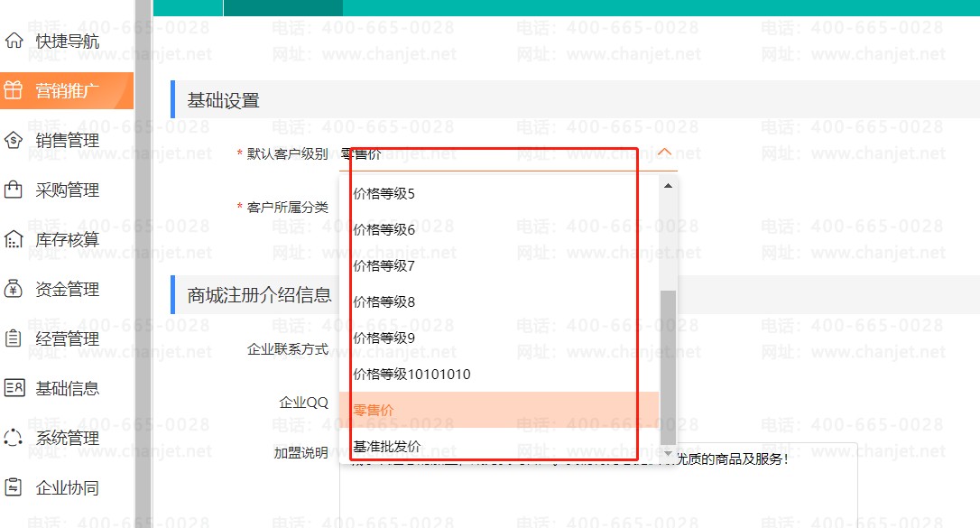The image size is (980, 528).
Task: Click the dropdown scrollbar down arrow
Action: 668,454
